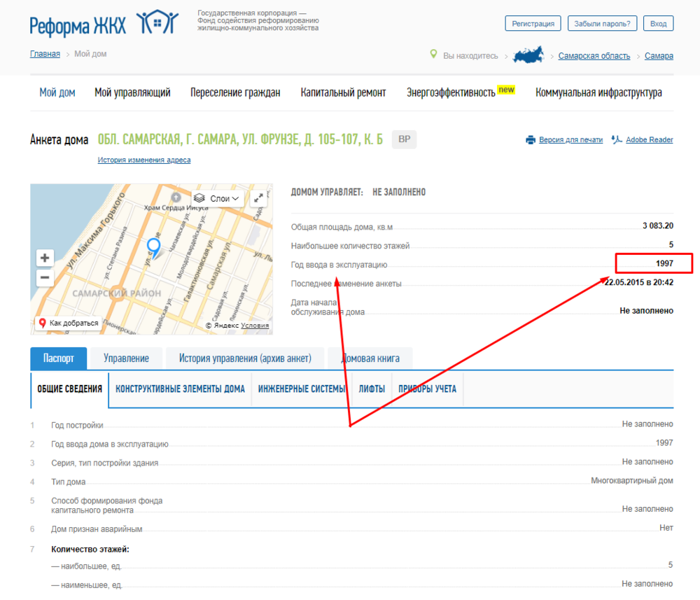Switch to the Управление tab

tap(126, 358)
